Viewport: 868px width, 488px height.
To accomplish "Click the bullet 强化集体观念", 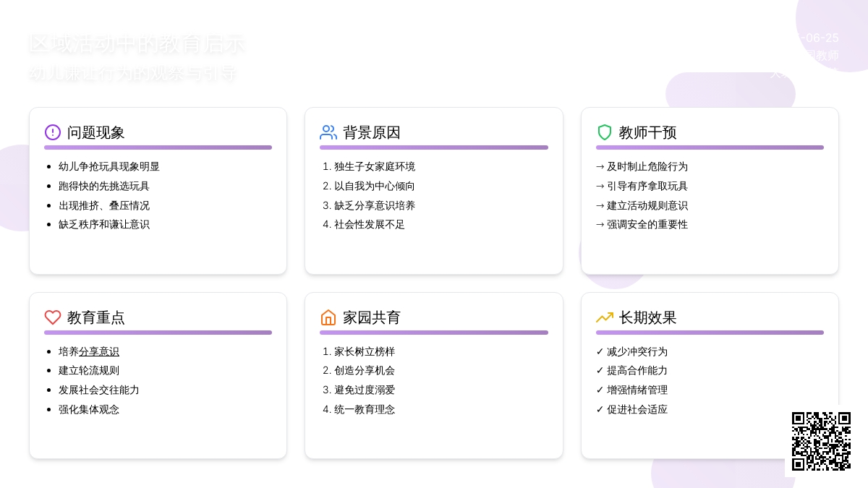I will [89, 409].
